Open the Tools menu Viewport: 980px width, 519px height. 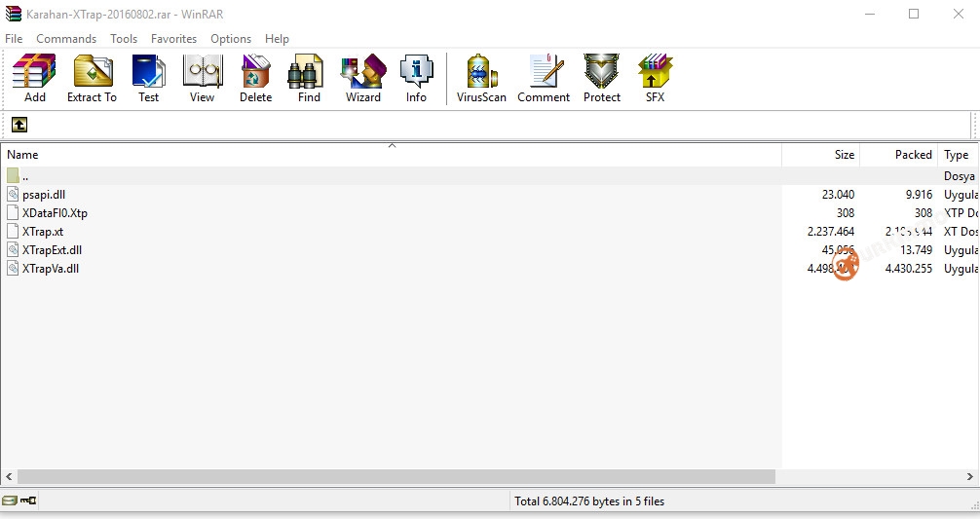click(x=124, y=39)
